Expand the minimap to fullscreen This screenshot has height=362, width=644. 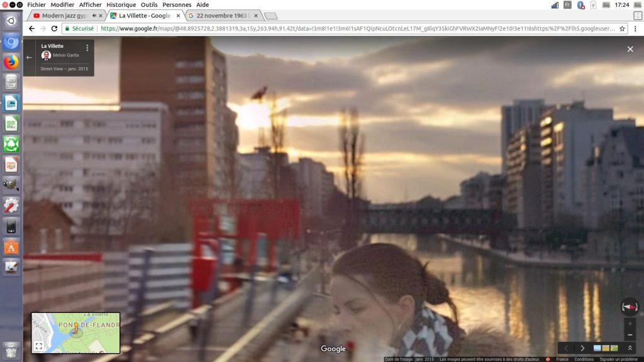38,346
